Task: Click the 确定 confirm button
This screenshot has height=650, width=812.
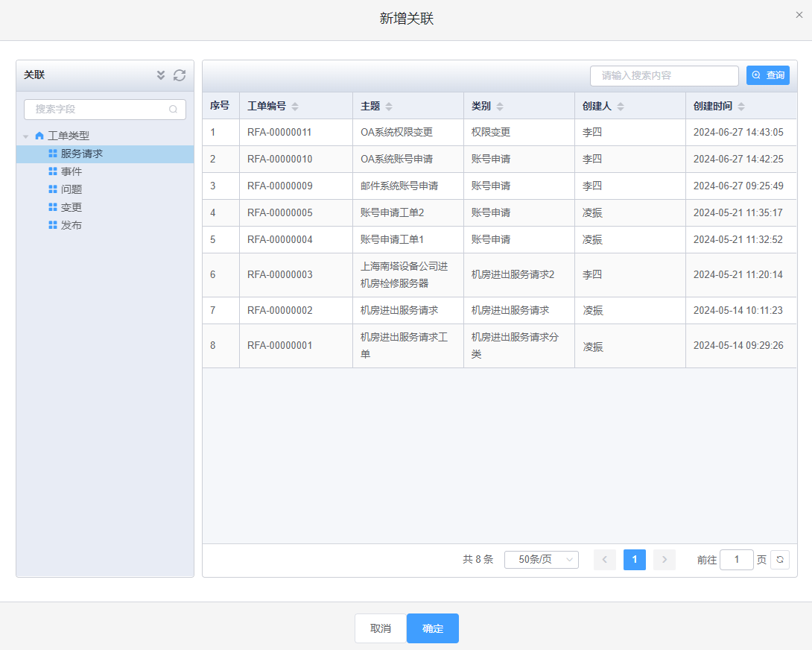Action: click(x=433, y=628)
